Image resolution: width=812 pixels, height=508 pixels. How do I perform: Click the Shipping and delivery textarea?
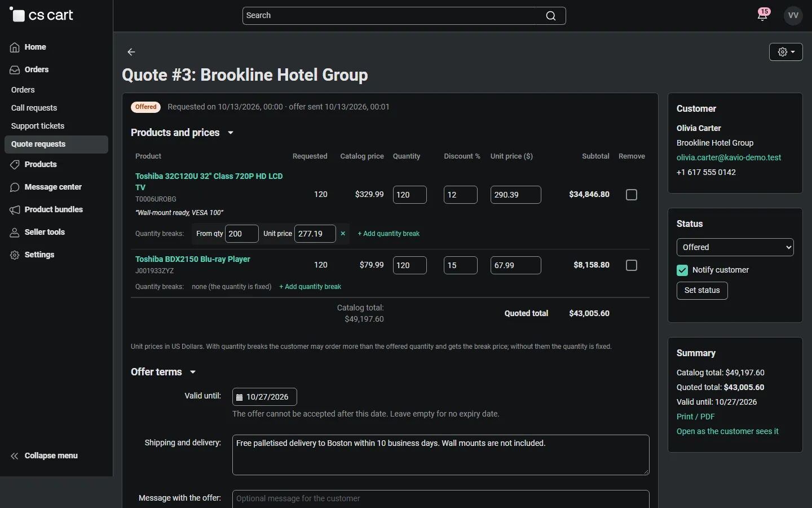[x=441, y=455]
